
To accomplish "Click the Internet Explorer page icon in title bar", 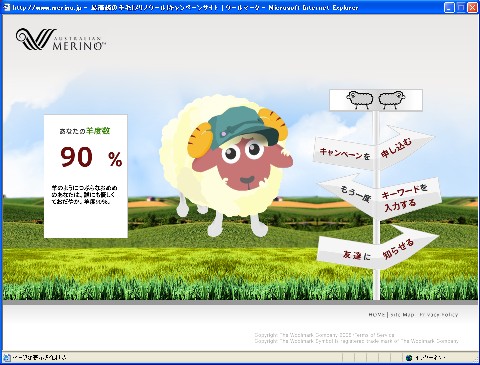I will point(7,7).
